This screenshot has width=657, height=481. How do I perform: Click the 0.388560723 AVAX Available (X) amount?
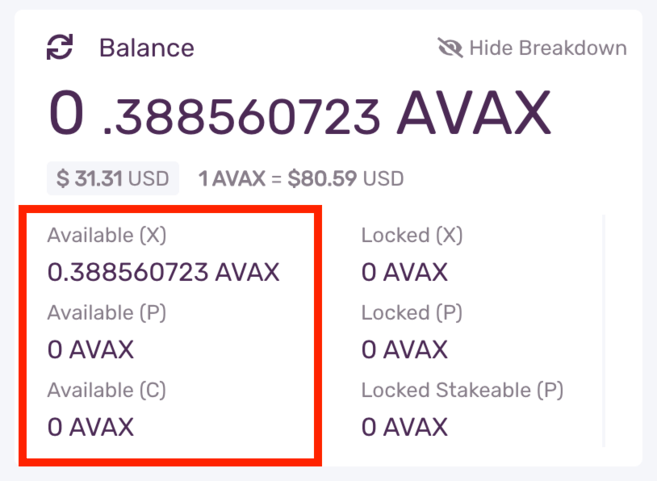tap(163, 272)
